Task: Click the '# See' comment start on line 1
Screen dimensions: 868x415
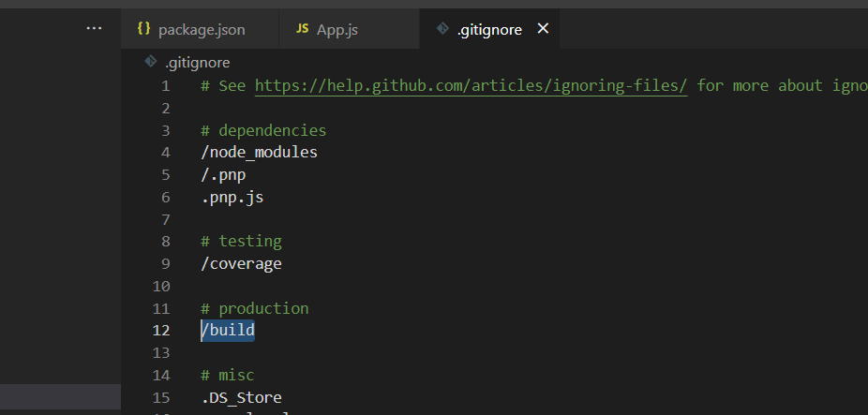Action: 223,86
